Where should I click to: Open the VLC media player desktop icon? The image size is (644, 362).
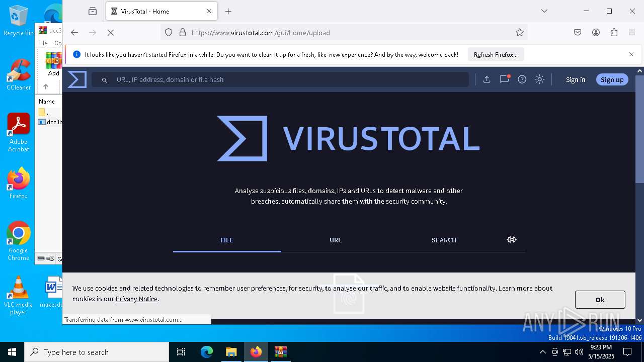click(x=18, y=296)
